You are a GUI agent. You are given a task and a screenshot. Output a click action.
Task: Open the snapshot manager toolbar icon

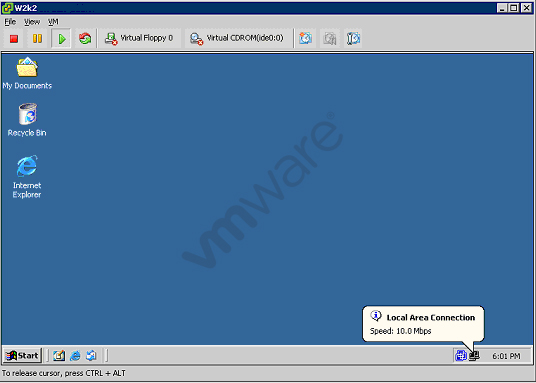tap(353, 38)
